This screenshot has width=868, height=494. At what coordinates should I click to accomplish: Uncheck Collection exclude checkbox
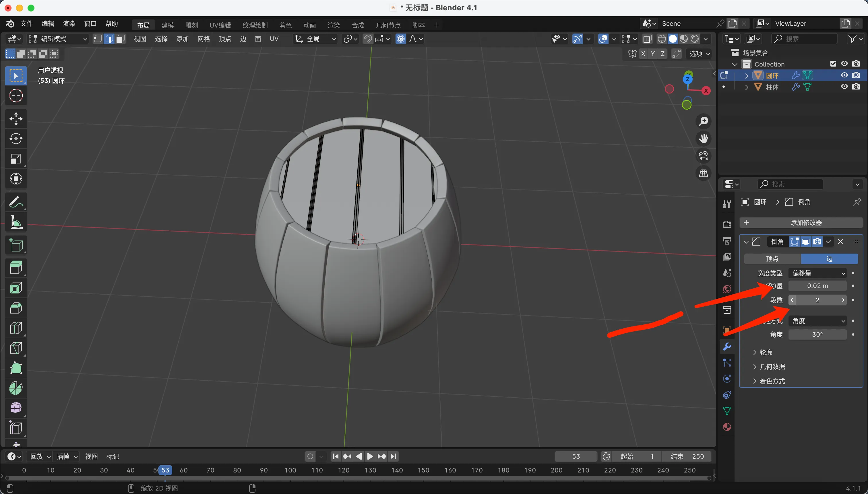(833, 64)
